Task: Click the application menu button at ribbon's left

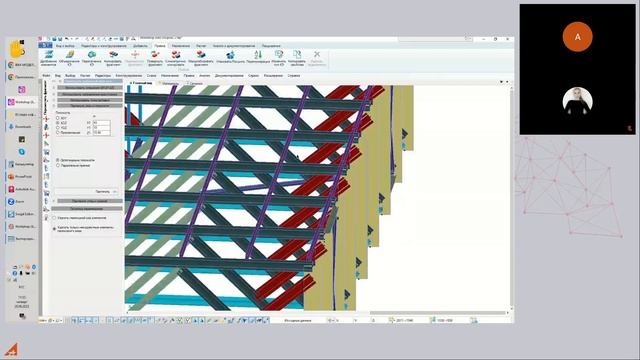Action: coord(46,45)
